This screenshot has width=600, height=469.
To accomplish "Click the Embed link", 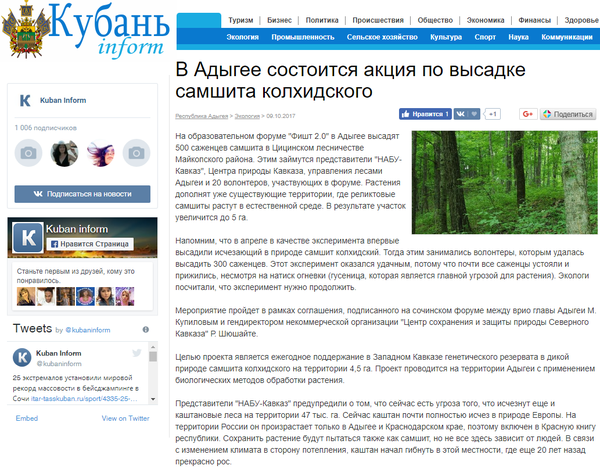I will (27, 418).
